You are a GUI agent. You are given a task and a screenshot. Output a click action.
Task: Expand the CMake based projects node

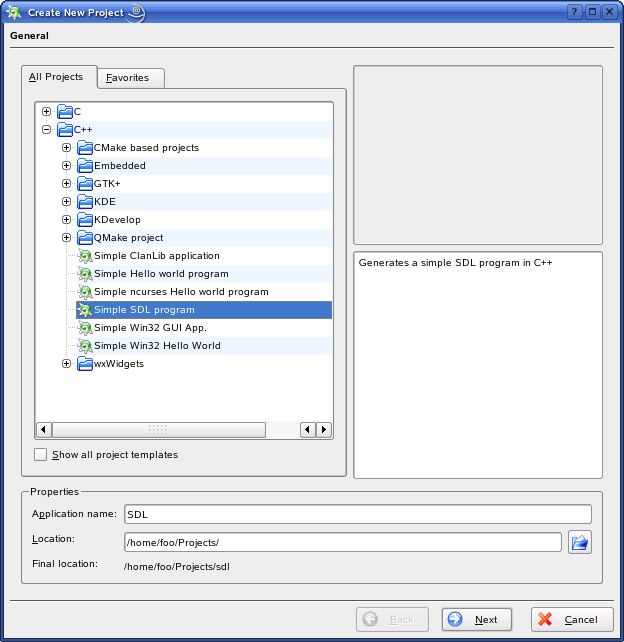[x=66, y=147]
